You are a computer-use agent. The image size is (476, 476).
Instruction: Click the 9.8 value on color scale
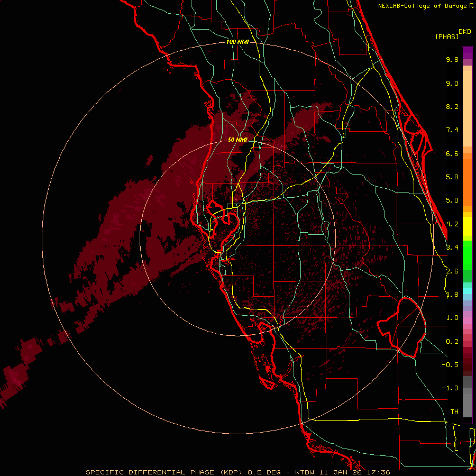coord(452,59)
